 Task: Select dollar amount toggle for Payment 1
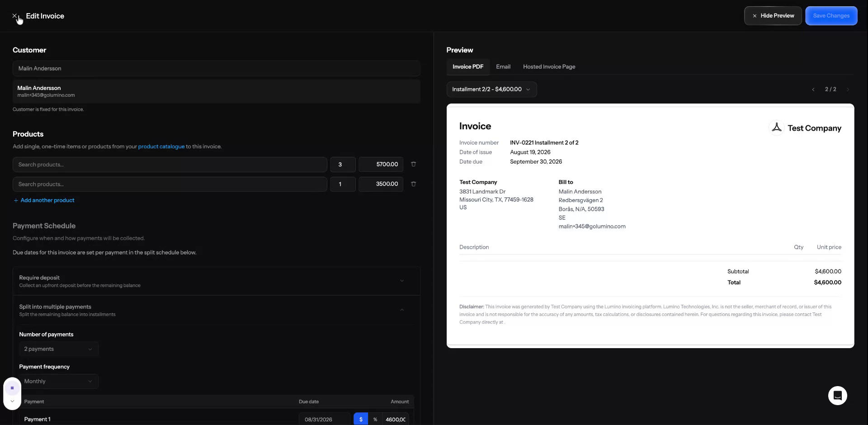pyautogui.click(x=361, y=420)
